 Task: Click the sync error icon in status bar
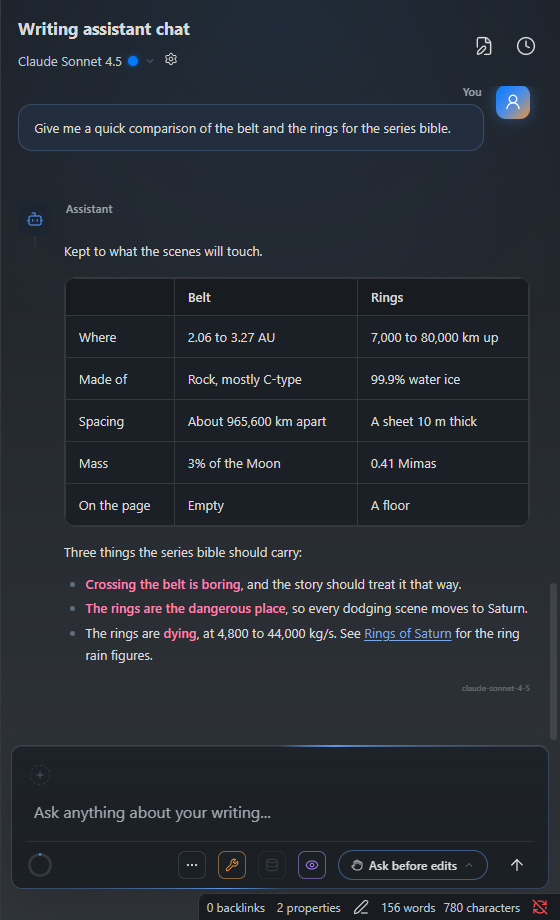tap(540, 907)
